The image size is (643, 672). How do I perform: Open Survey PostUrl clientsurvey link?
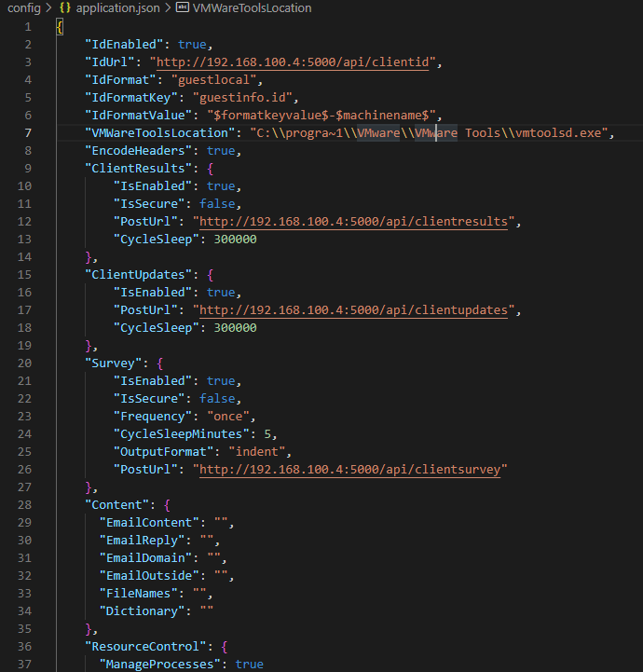(x=350, y=470)
